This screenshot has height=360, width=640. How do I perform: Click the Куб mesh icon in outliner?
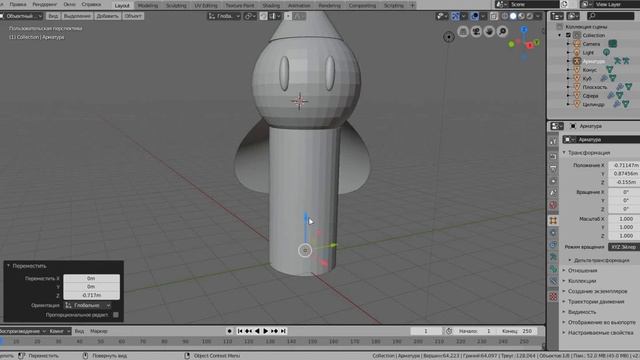coord(577,78)
